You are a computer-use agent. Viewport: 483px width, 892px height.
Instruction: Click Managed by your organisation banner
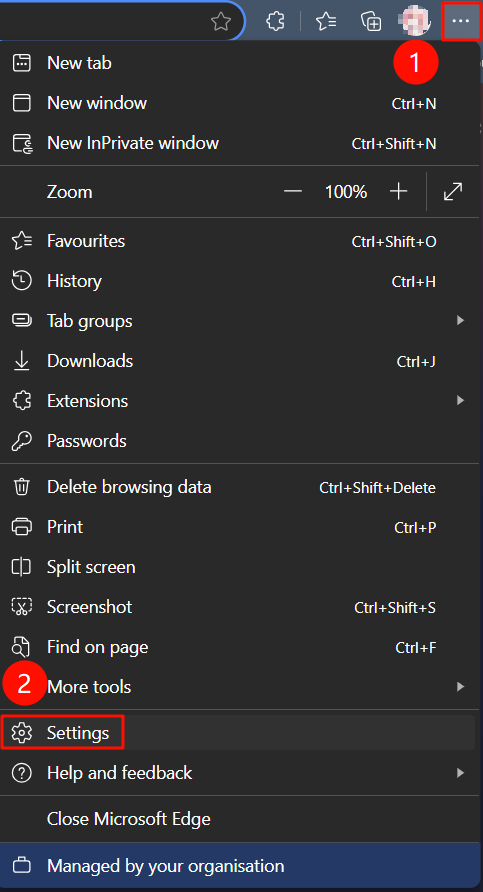click(x=240, y=866)
